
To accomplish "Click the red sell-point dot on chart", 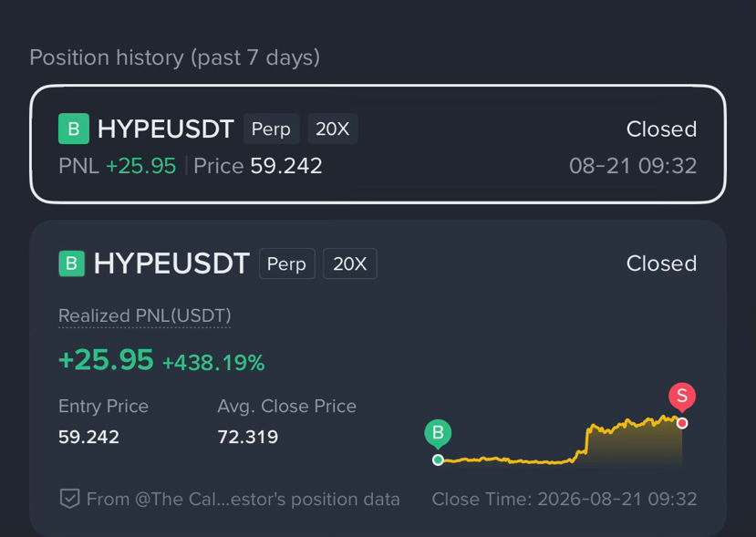I will click(x=682, y=423).
